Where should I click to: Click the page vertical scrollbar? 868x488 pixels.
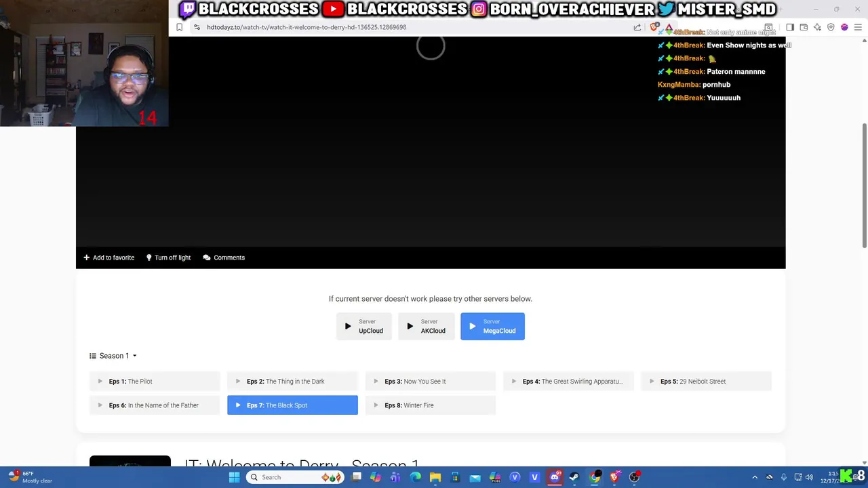click(864, 185)
